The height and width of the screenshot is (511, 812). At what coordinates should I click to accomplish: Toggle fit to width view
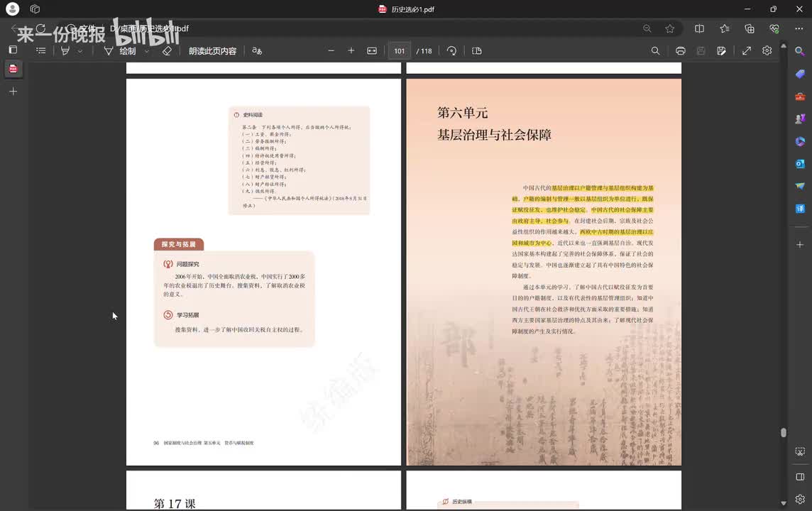372,50
